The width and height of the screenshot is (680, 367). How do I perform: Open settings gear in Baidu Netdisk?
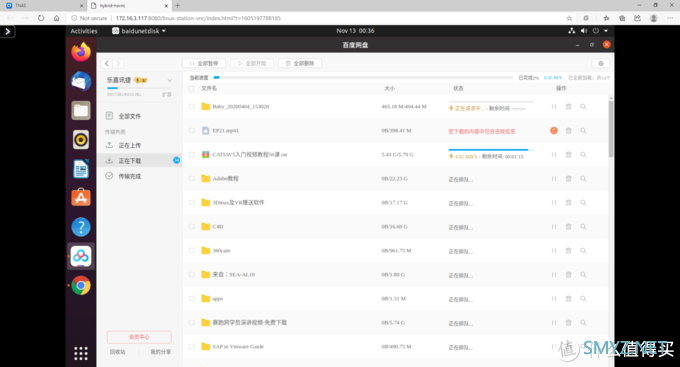(x=601, y=63)
